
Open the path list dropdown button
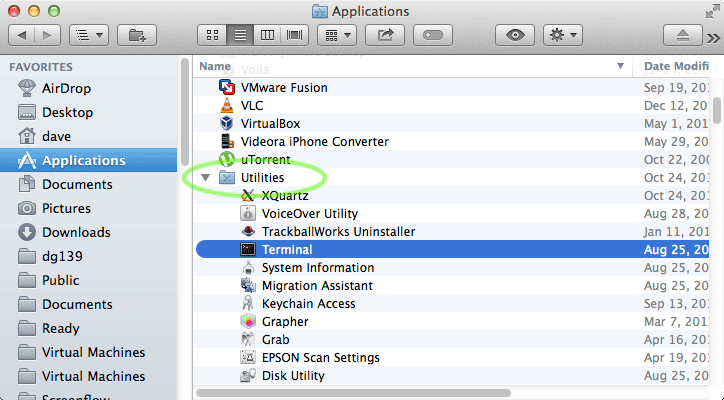[x=89, y=35]
